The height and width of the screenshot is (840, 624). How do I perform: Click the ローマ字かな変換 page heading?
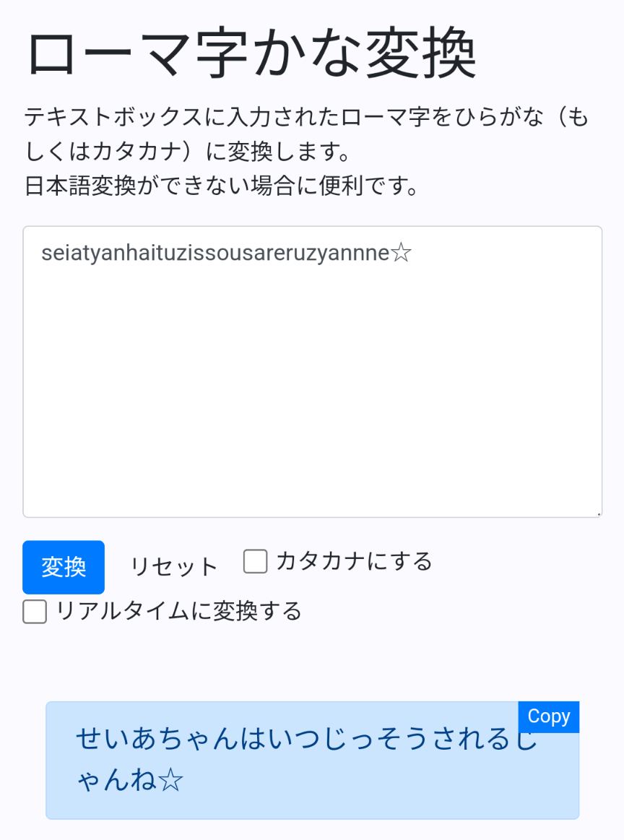(x=251, y=54)
